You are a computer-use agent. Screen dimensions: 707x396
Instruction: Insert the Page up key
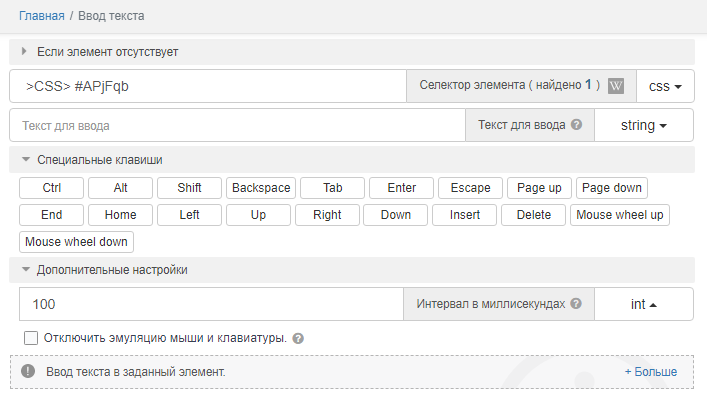point(539,188)
